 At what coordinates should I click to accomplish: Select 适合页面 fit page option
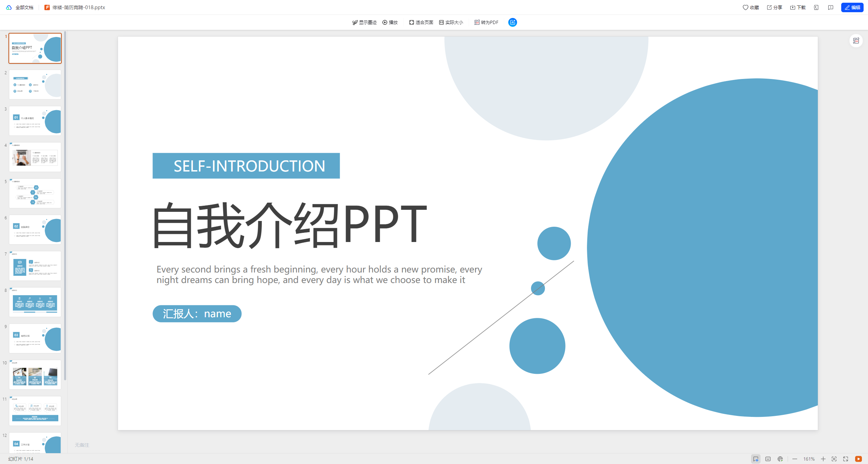click(x=421, y=22)
